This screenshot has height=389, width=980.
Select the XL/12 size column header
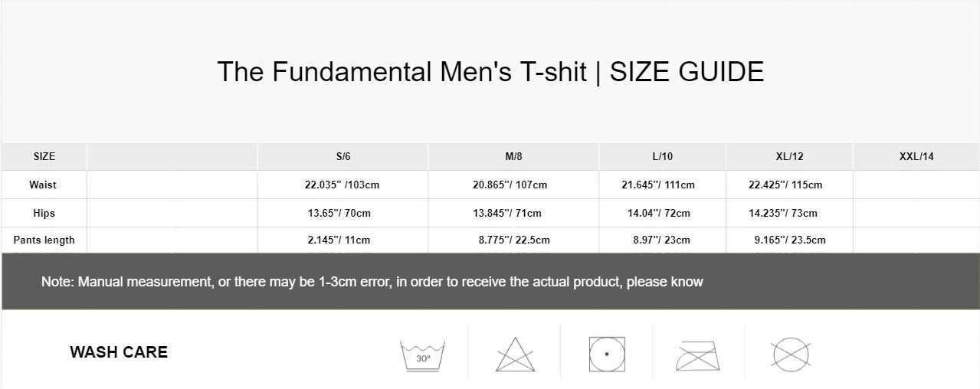(790, 156)
